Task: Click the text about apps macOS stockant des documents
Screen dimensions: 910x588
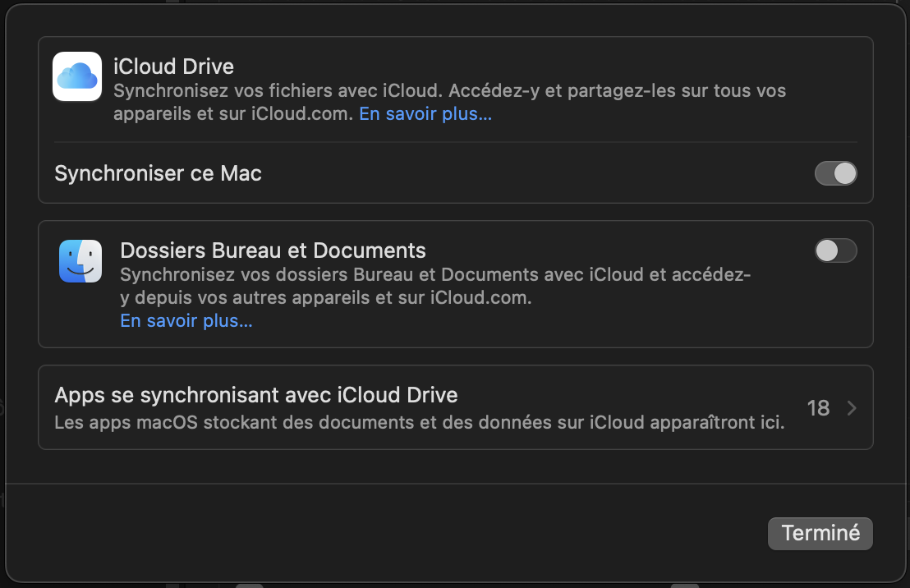Action: (419, 424)
